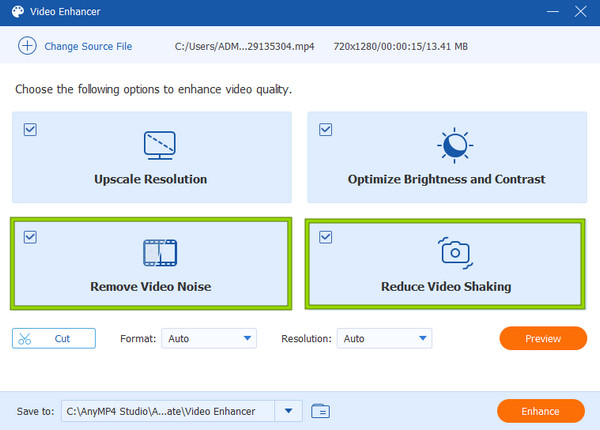Click the Video Enhancer palette logo icon
This screenshot has width=600, height=430.
(18, 11)
